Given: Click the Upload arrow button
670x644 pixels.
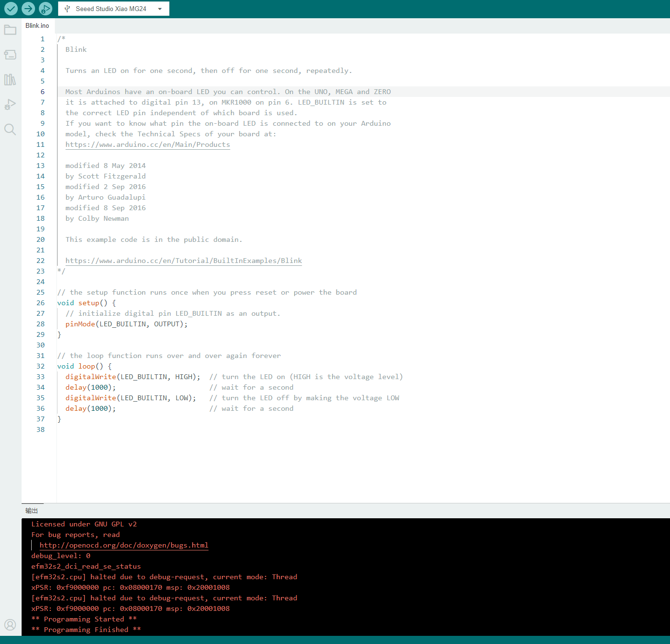Looking at the screenshot, I should (x=28, y=9).
